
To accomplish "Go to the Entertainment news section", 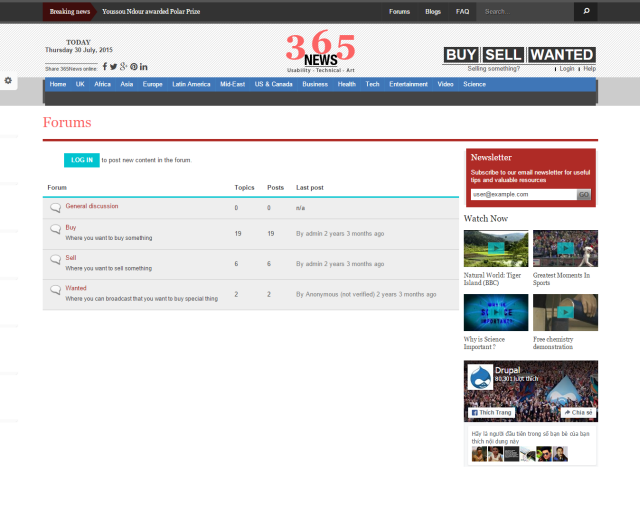I will tap(408, 85).
